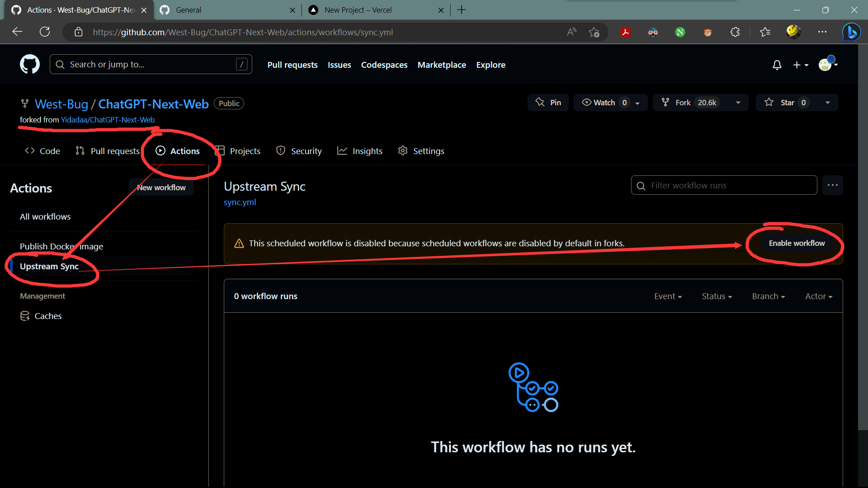Image resolution: width=868 pixels, height=488 pixels.
Task: Enable the disabled Upstream Sync workflow
Action: pos(797,243)
